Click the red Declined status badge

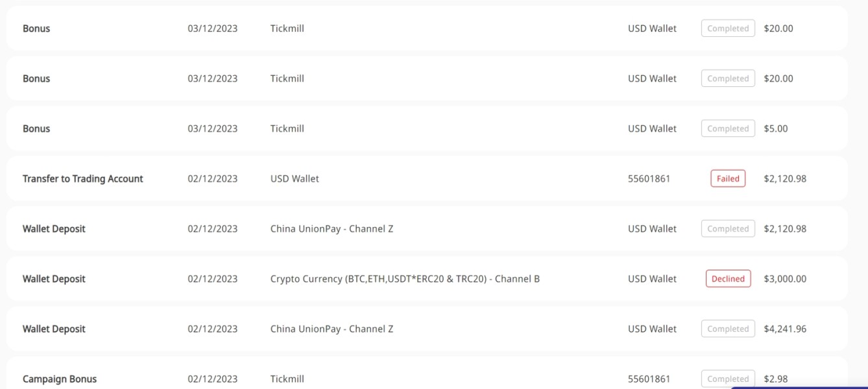coord(728,279)
